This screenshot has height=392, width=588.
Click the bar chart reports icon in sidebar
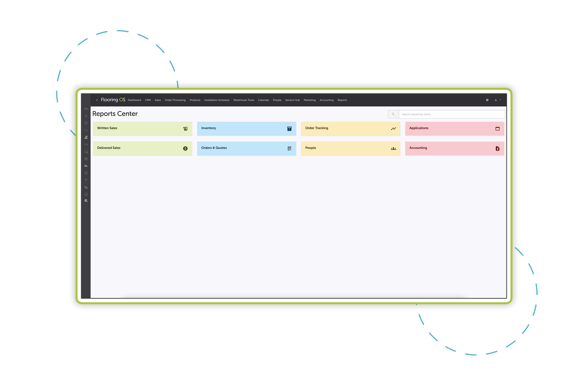[86, 194]
